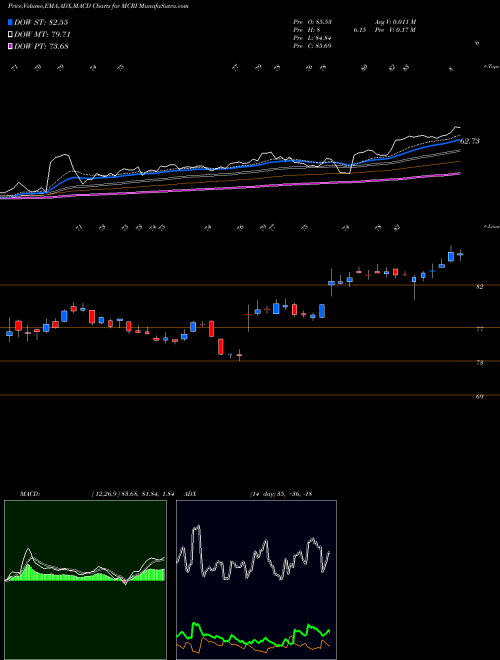Click the Tops marker row label

coord(492,67)
